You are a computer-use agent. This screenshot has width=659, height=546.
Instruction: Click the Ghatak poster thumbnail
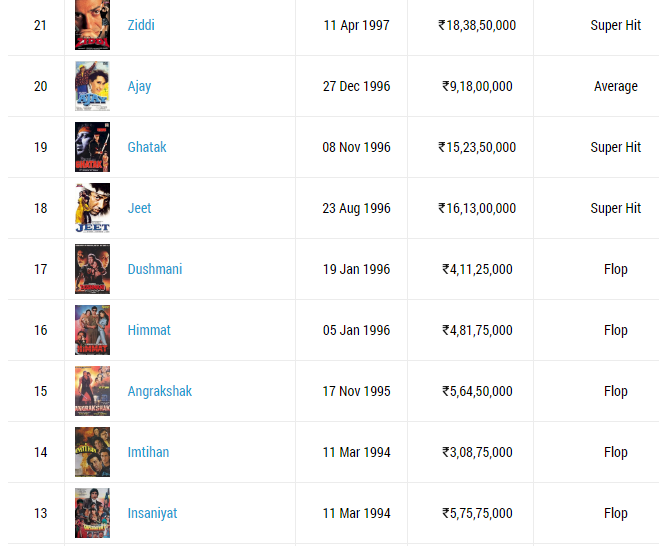click(x=92, y=147)
